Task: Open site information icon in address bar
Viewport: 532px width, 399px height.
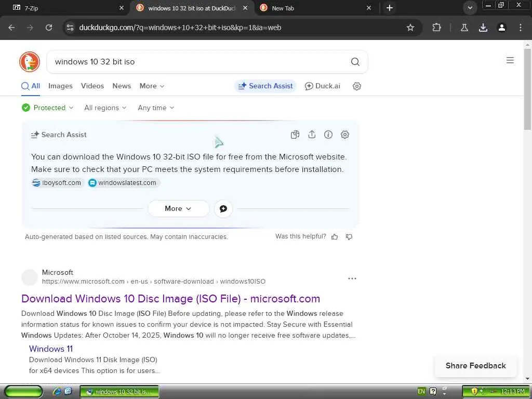Action: pyautogui.click(x=70, y=28)
